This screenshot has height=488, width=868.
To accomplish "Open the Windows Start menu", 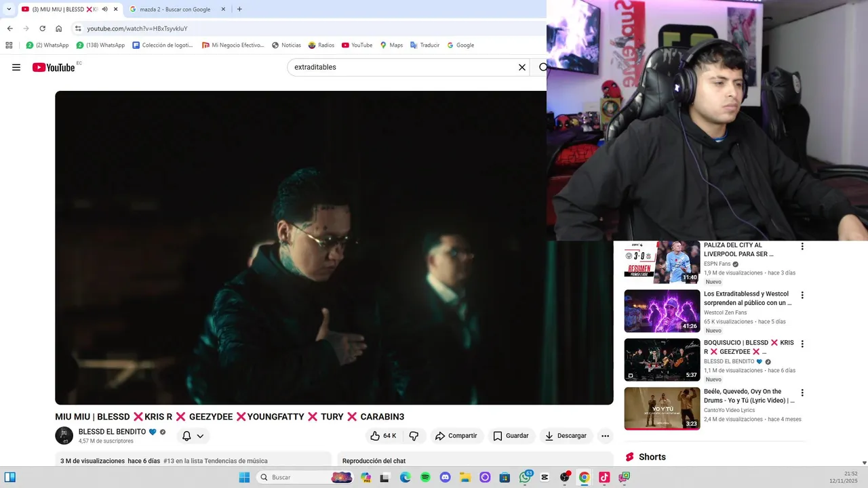I will pos(244,477).
